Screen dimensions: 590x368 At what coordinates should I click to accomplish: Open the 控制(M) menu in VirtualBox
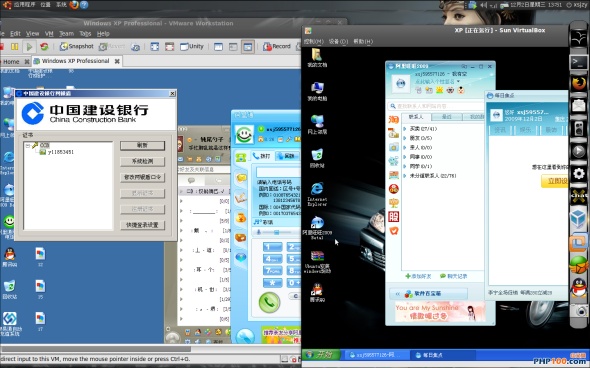pyautogui.click(x=313, y=41)
